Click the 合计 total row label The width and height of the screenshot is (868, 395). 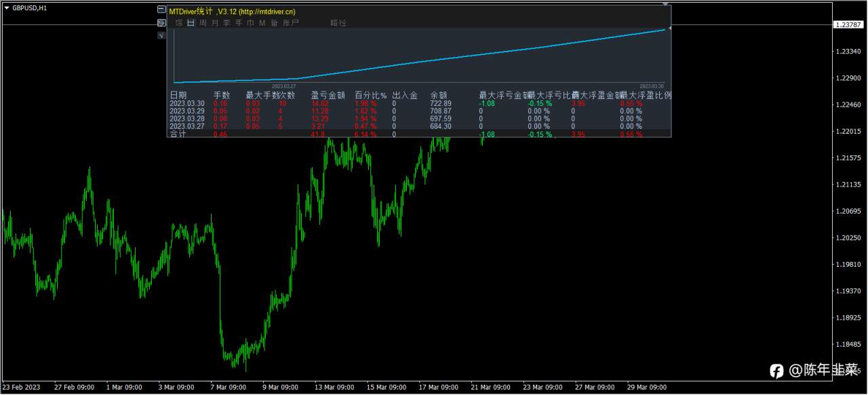tap(178, 134)
